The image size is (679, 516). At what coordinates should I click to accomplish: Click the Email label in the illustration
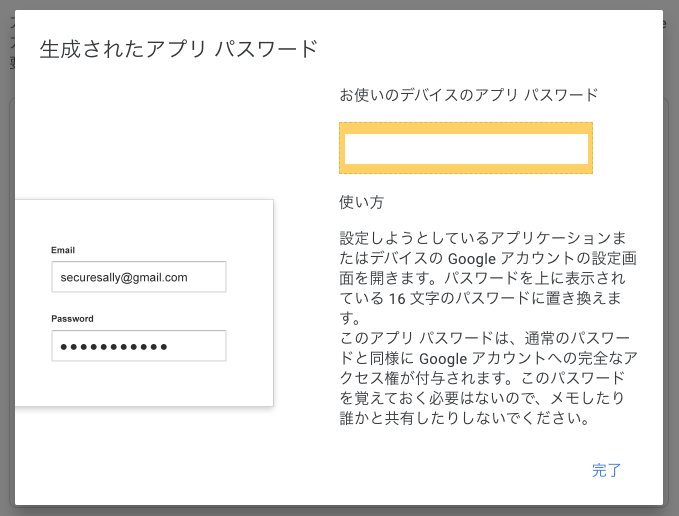coord(63,250)
